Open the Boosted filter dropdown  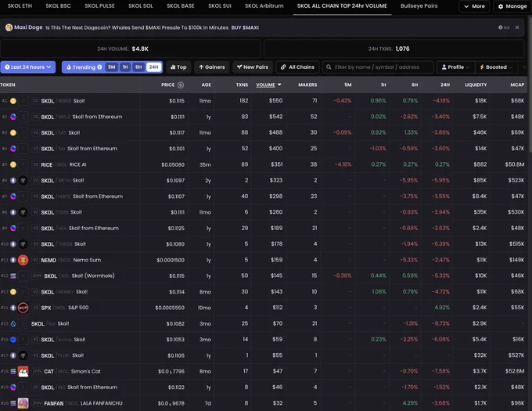pyautogui.click(x=496, y=67)
